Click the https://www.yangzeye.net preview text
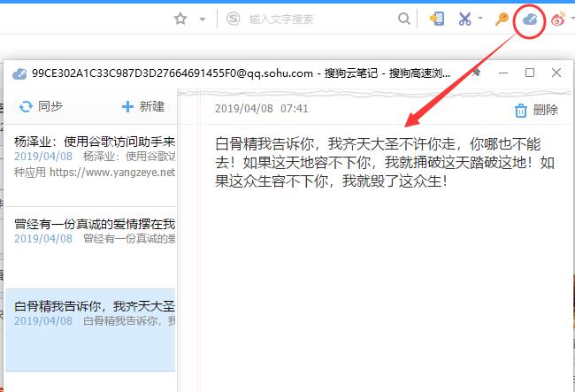575x392 pixels. coord(112,172)
